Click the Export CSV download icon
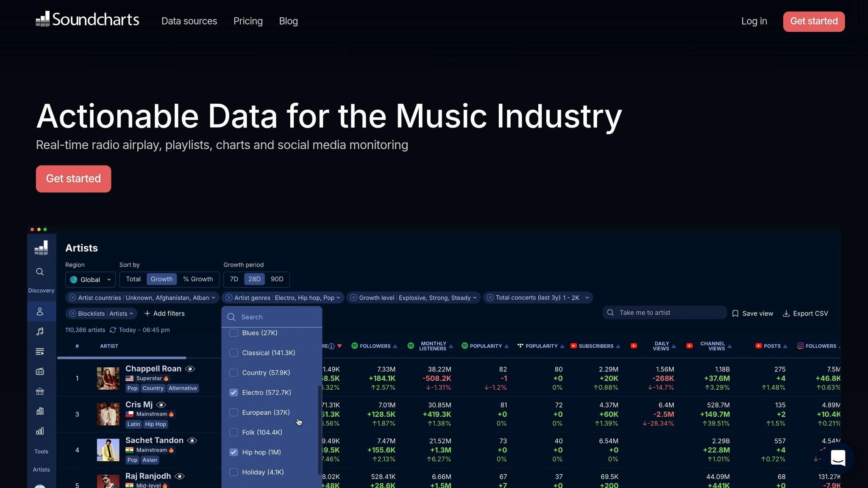 [x=786, y=313]
